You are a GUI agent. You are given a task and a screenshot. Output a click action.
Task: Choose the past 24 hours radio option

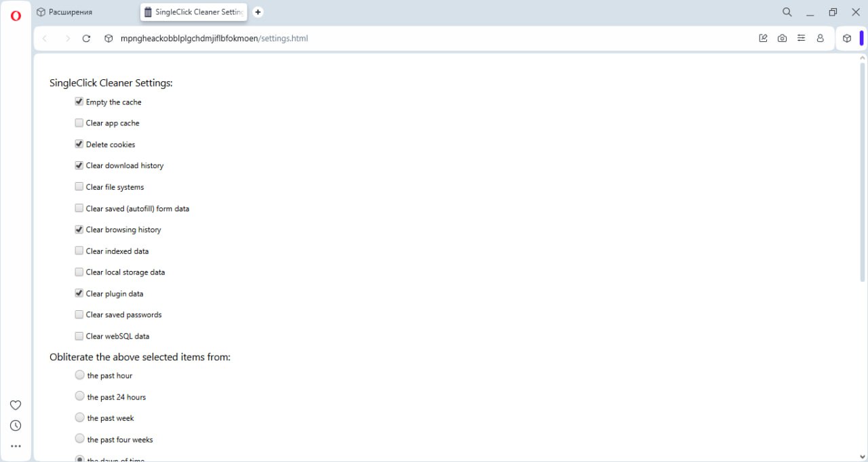tap(80, 396)
